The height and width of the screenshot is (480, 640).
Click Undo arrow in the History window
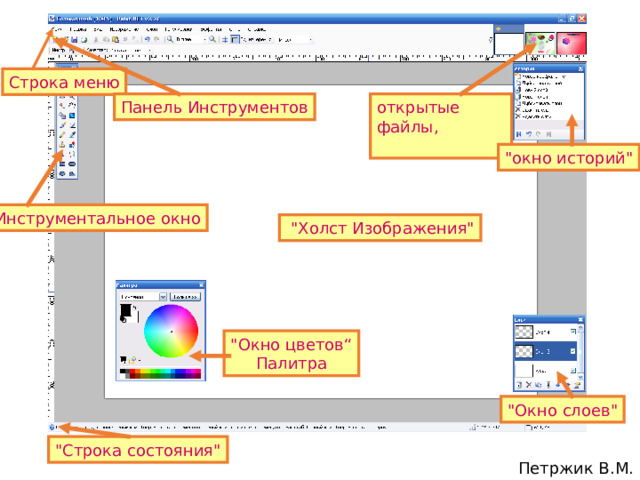pyautogui.click(x=529, y=134)
